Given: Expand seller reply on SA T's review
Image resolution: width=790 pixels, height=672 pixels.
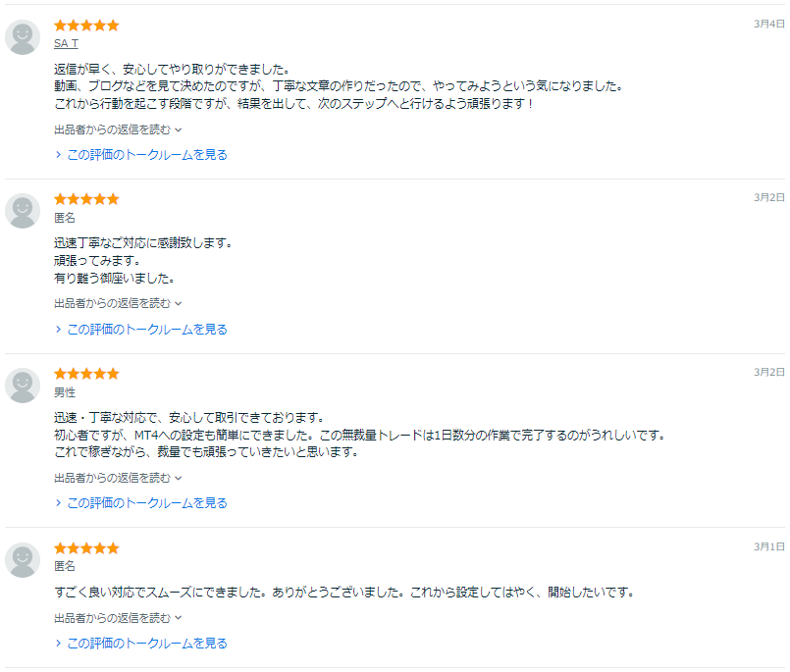Looking at the screenshot, I should (118, 129).
